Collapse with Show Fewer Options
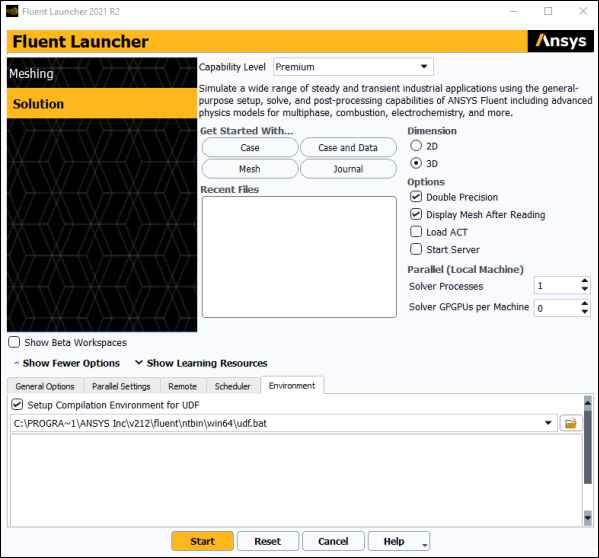599x558 pixels. tap(67, 363)
